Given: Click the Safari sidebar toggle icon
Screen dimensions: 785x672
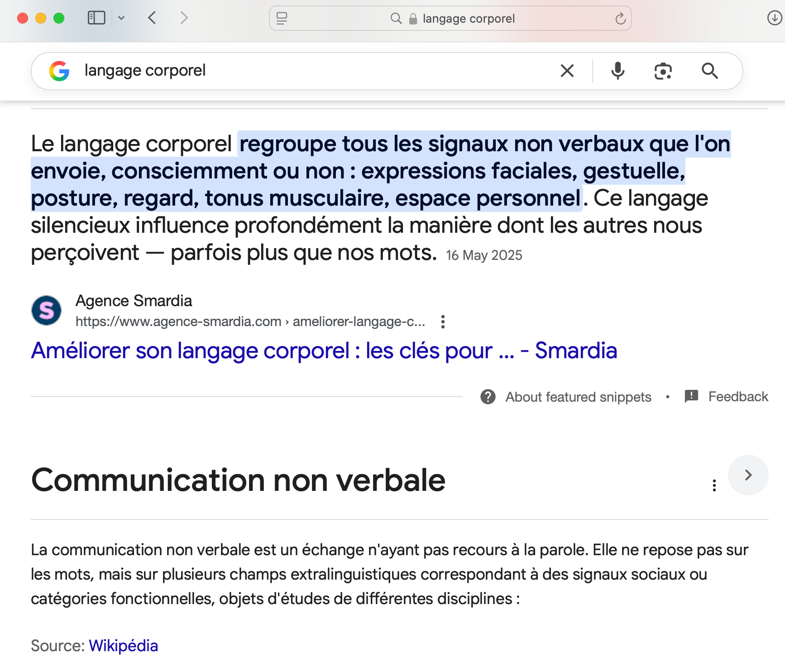Looking at the screenshot, I should coord(96,18).
